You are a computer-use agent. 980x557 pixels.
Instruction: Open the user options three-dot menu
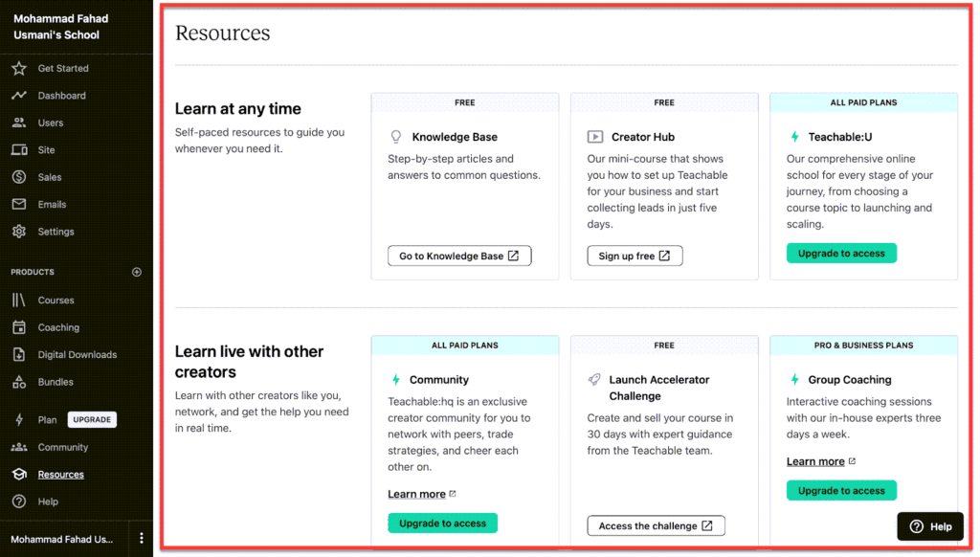click(142, 538)
